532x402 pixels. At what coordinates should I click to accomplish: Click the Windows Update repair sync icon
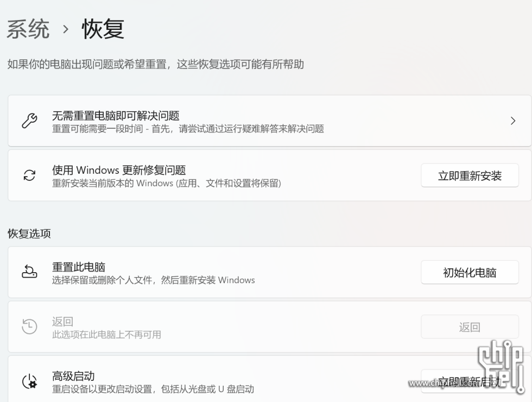(29, 175)
